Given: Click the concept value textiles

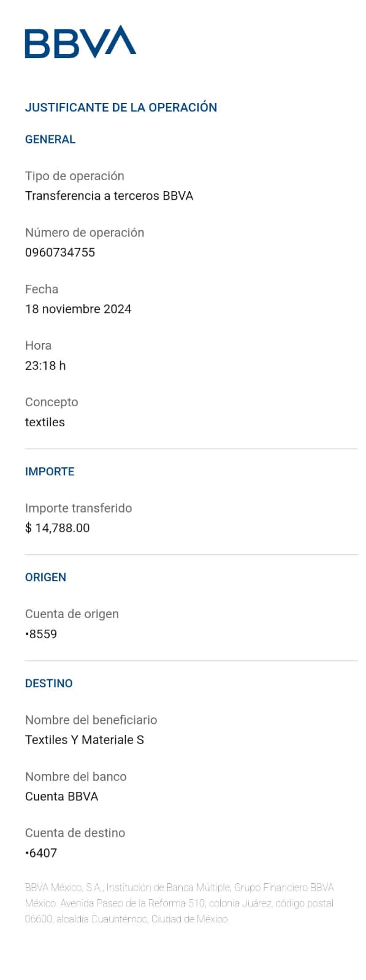Looking at the screenshot, I should [x=45, y=422].
